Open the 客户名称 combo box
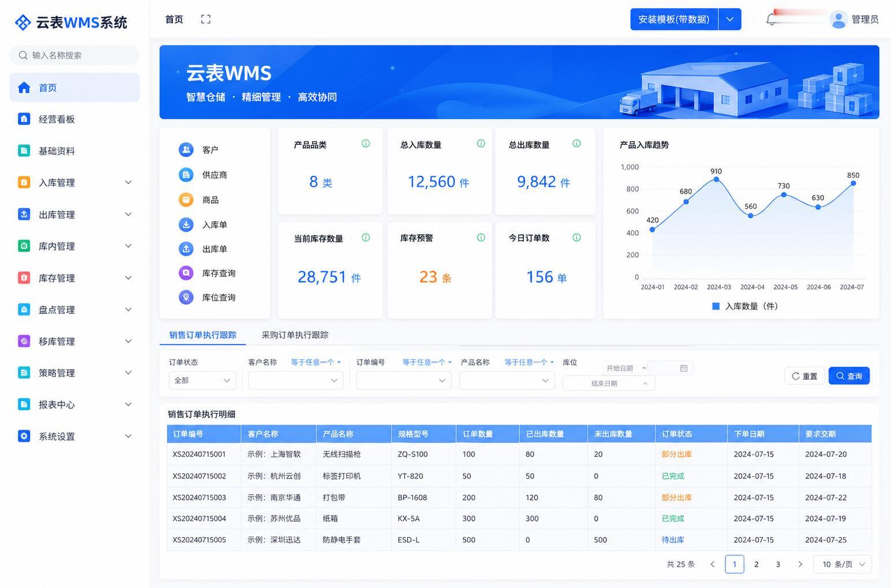This screenshot has height=588, width=891. pos(296,380)
